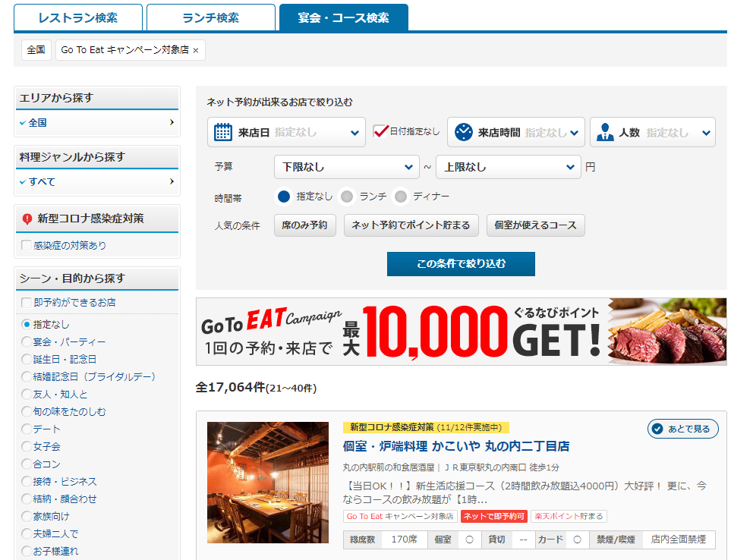This screenshot has height=560, width=731.
Task: Select the 合コン scene option
Action: (x=27, y=464)
